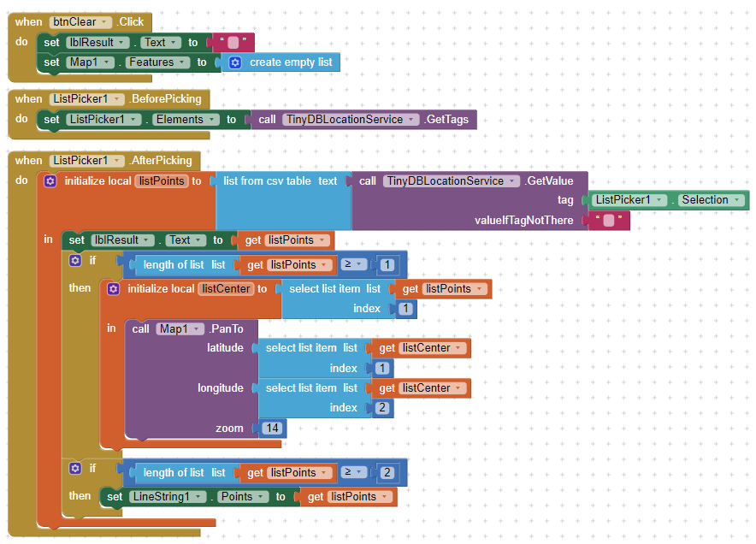Edit the empty text in valueIfTagNotThere

point(608,221)
